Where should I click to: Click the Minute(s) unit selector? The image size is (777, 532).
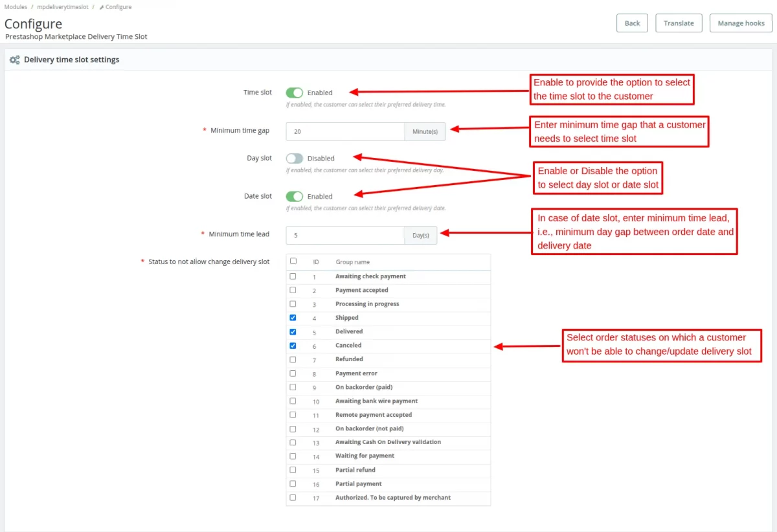point(425,131)
